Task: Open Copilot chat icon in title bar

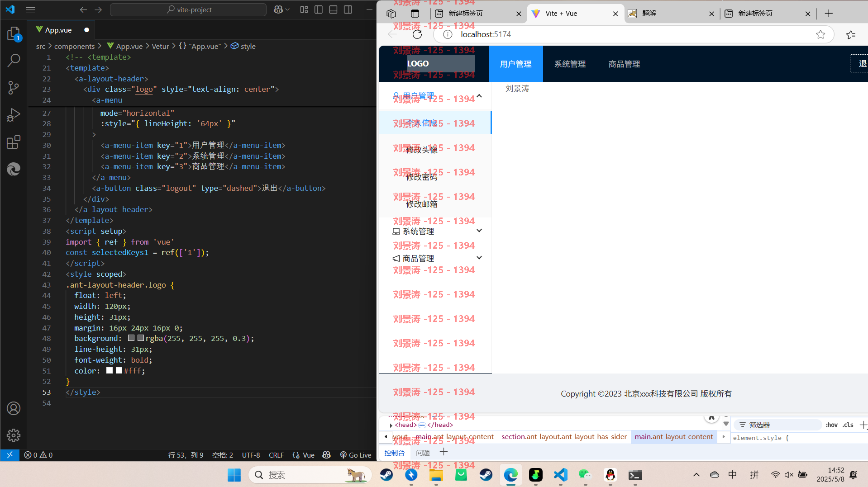Action: click(278, 9)
